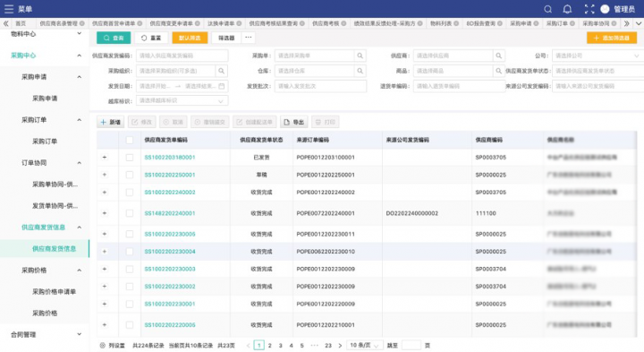644x352 pixels.
Task: Check the row SS1002202230005 checkbox
Action: tap(130, 234)
